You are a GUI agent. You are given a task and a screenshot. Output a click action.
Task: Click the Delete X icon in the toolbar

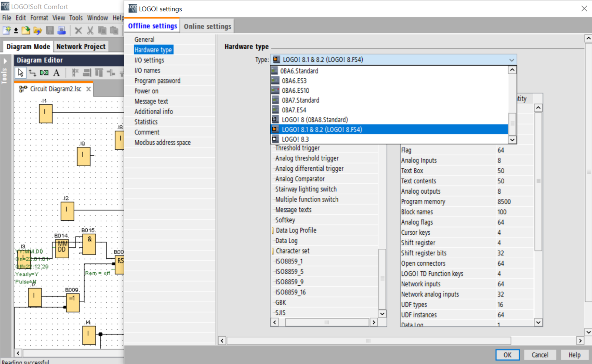pyautogui.click(x=78, y=30)
